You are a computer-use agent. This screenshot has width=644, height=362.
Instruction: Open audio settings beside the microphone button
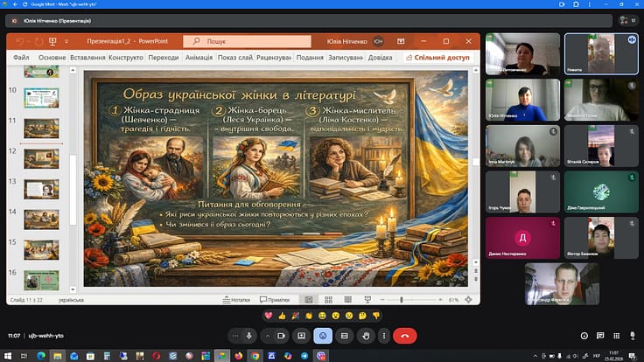tap(235, 335)
